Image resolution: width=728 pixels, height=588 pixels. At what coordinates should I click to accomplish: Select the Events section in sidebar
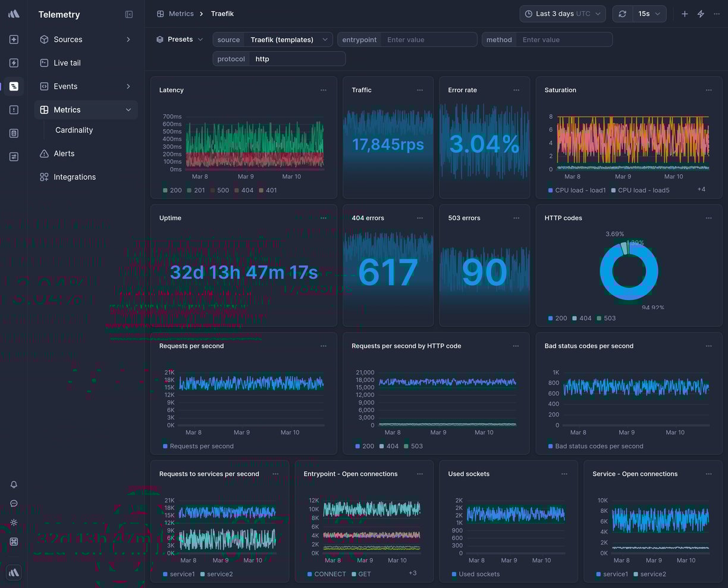[65, 86]
